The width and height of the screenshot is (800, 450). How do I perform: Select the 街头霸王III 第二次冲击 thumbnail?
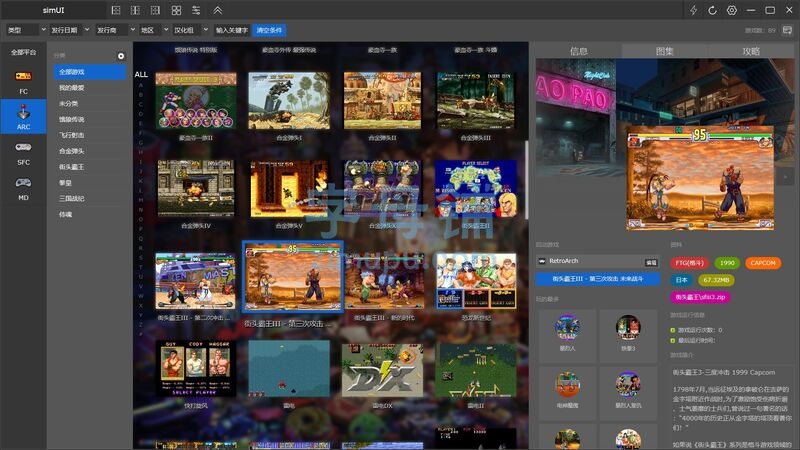click(195, 281)
